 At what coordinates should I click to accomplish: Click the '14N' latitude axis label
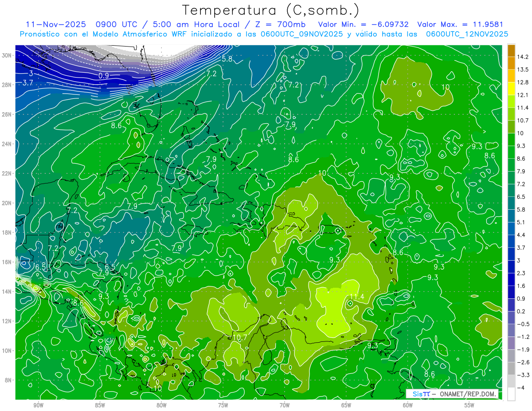7,291
